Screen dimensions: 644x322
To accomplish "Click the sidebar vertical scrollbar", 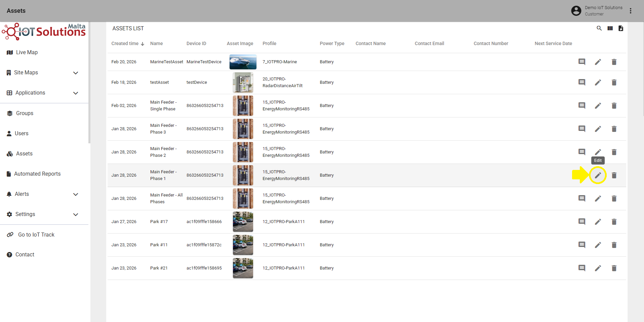I will point(89,82).
